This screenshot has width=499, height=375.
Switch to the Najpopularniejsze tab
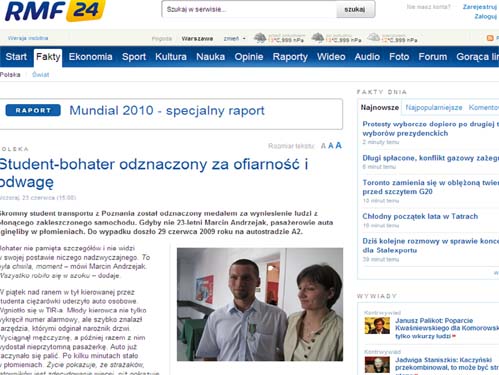pos(434,107)
